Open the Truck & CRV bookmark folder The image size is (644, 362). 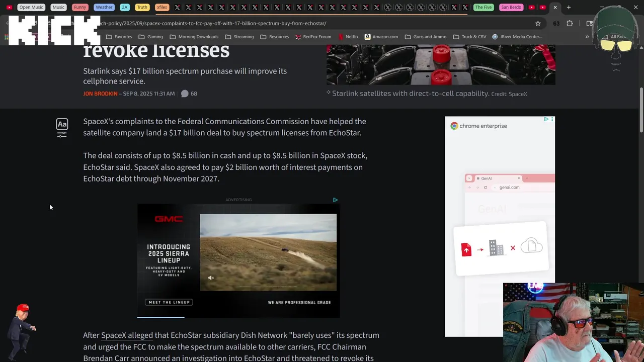click(469, 37)
